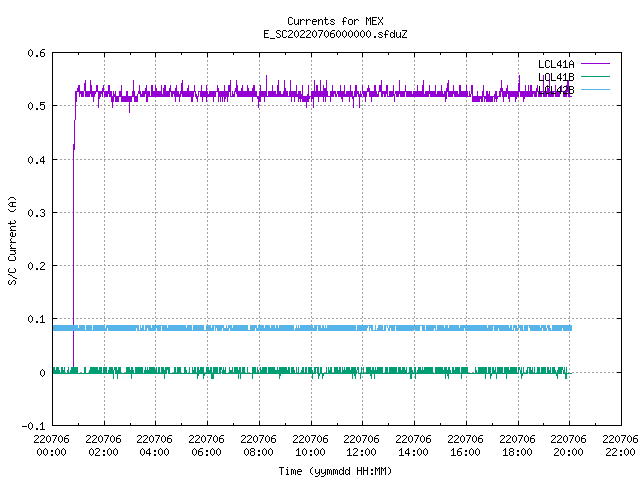640x480 pixels.
Task: Click the 220706 22:00 x-axis tick label
Action: click(x=620, y=446)
